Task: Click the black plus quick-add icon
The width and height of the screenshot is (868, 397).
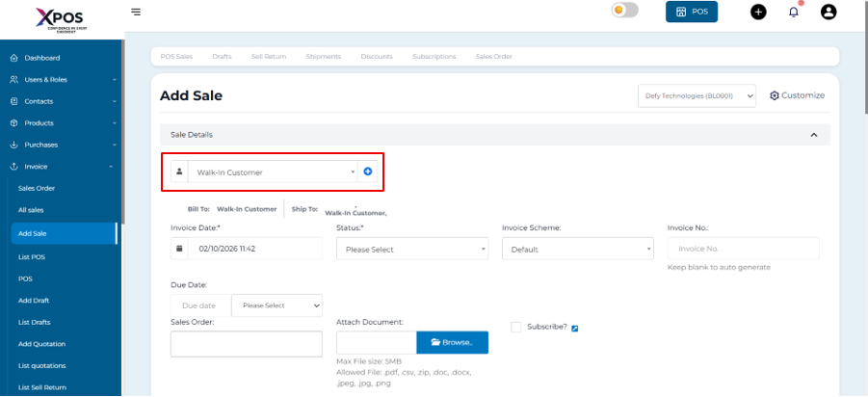Action: point(758,12)
